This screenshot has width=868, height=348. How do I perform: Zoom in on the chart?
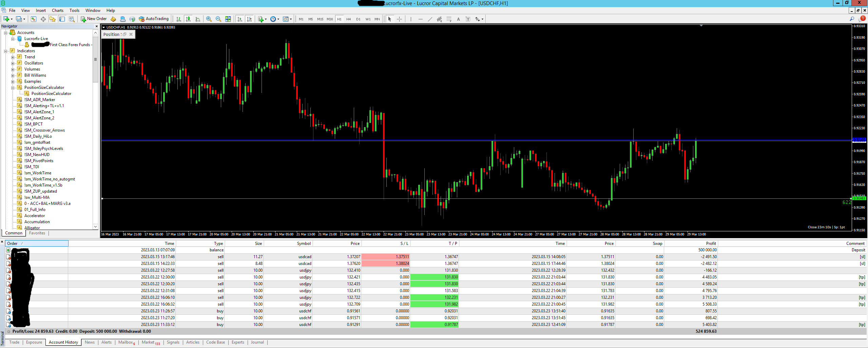209,19
